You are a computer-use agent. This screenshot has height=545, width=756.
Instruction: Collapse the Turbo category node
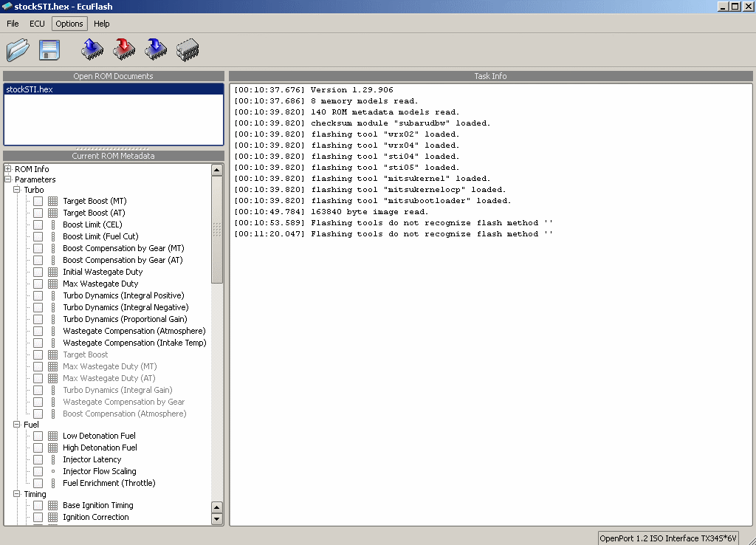coord(17,190)
